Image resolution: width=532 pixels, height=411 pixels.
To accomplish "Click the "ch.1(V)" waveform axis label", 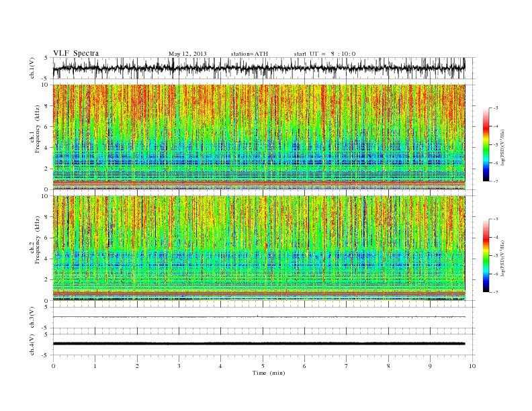I will pos(32,68).
